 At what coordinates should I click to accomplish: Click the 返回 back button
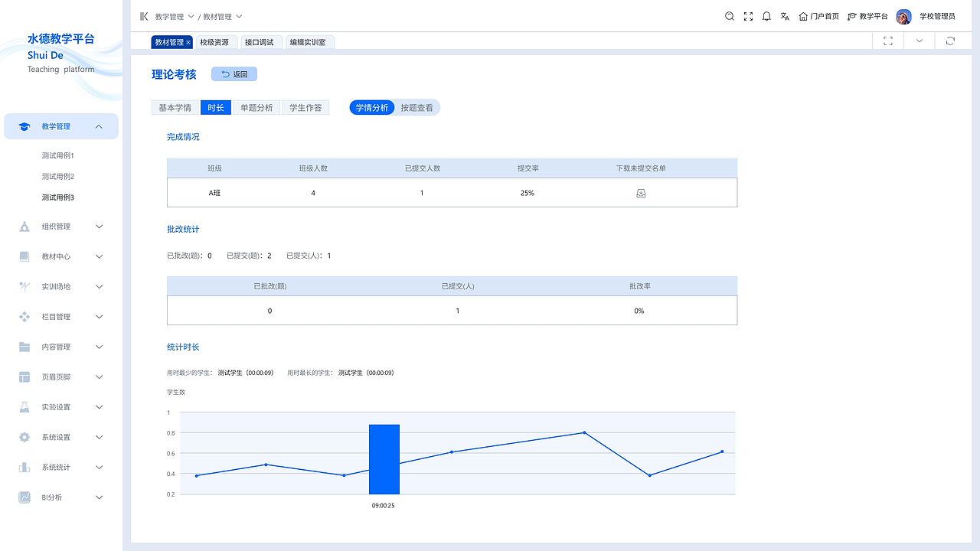tap(234, 74)
